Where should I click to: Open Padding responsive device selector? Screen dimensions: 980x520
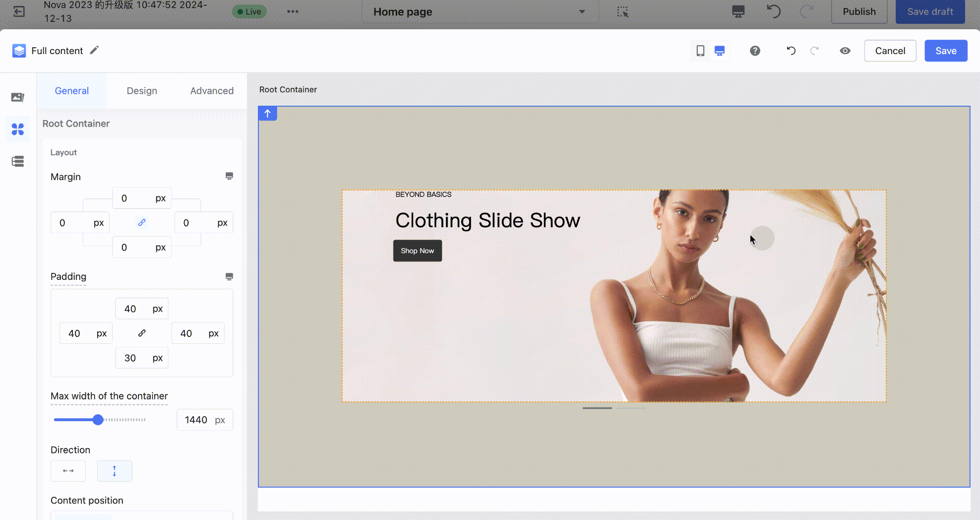(x=229, y=276)
